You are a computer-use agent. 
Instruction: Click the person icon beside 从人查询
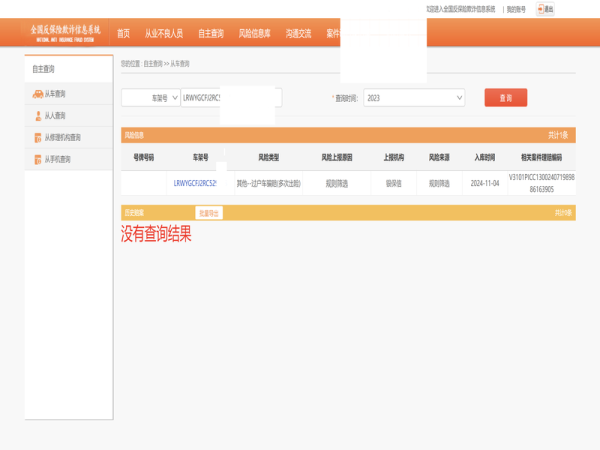point(38,116)
